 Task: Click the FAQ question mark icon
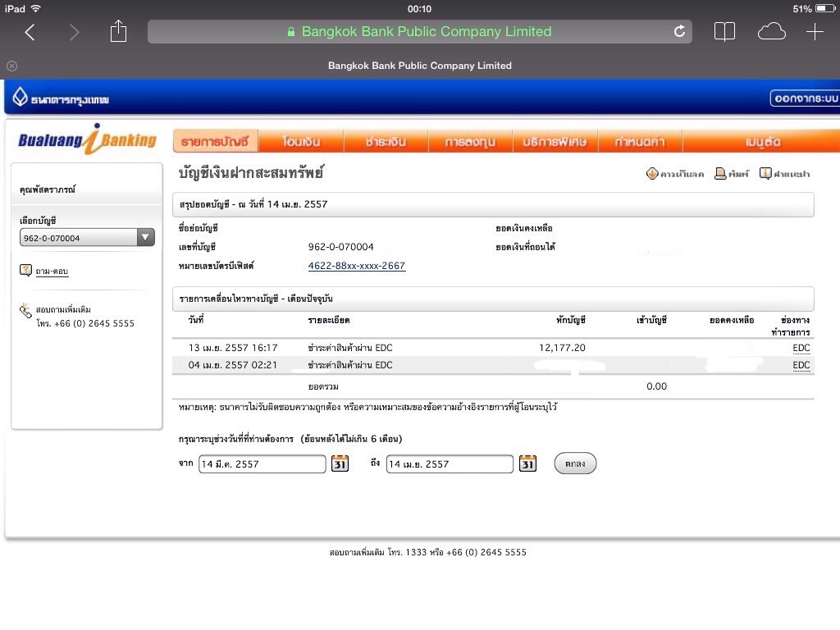pos(25,270)
